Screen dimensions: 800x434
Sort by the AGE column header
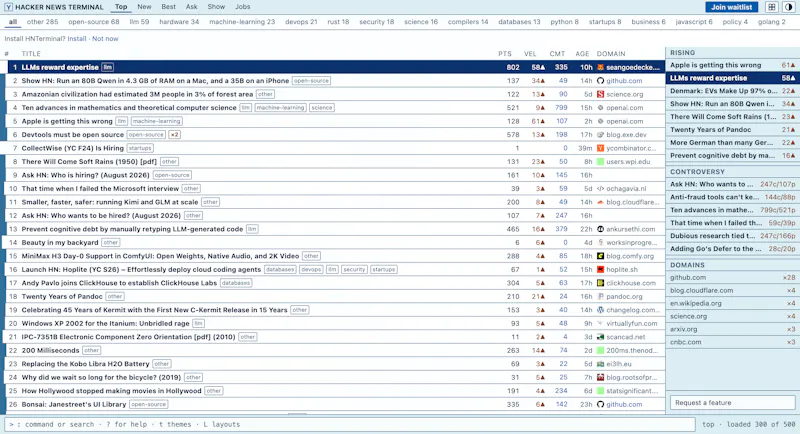pyautogui.click(x=582, y=54)
